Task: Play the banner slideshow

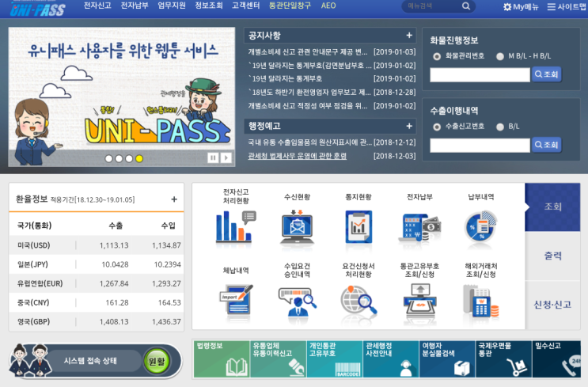Action: (226, 157)
